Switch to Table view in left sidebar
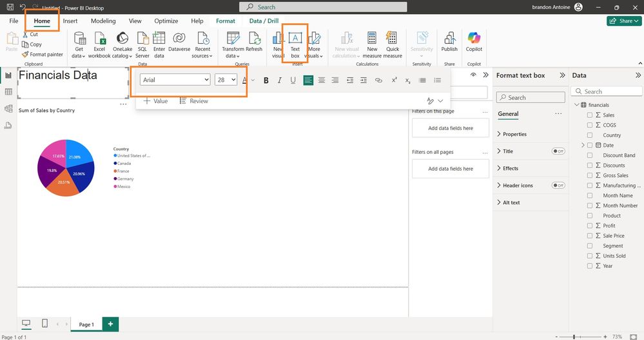This screenshot has width=644, height=340. [x=8, y=92]
